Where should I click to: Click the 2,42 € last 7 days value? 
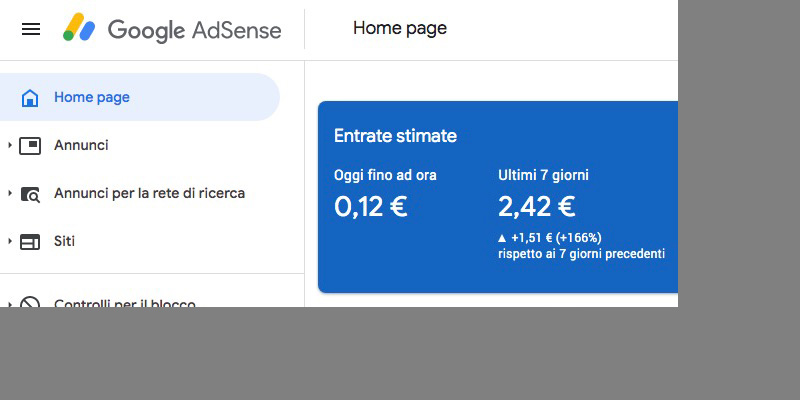click(537, 207)
